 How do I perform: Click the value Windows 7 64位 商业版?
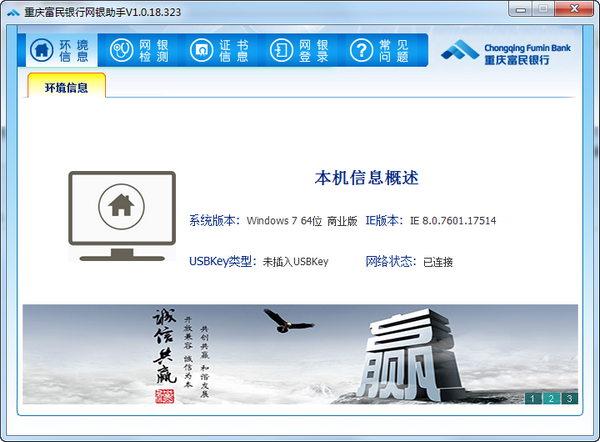302,221
